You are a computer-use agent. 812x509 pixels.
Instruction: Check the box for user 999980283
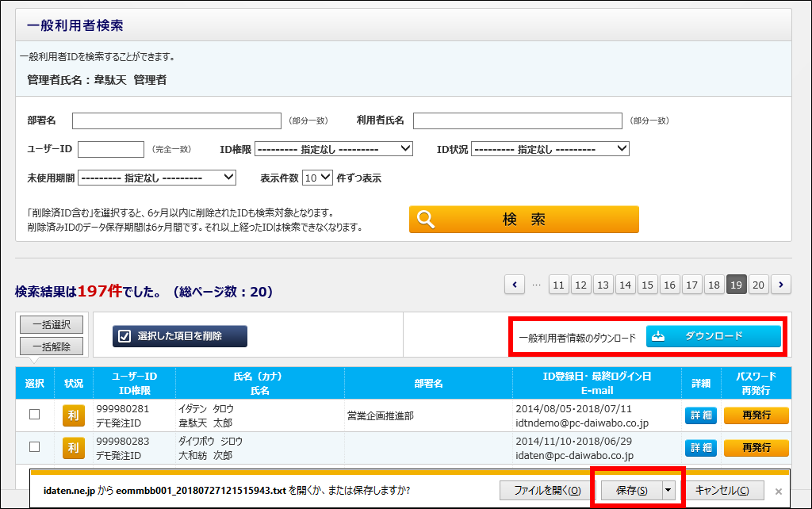pyautogui.click(x=34, y=446)
